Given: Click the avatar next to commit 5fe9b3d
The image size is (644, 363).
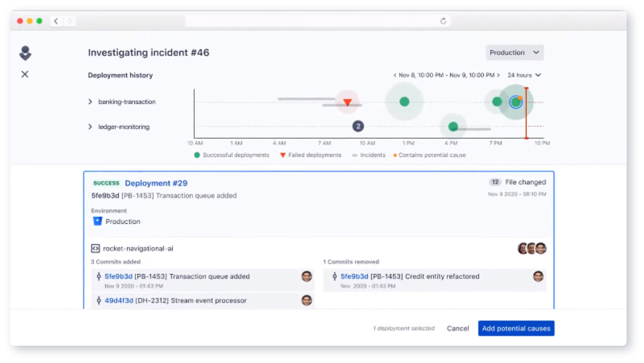Looking at the screenshot, I should coord(307,276).
